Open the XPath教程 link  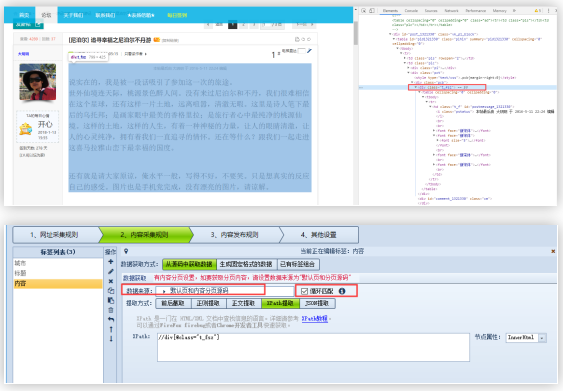(315, 318)
